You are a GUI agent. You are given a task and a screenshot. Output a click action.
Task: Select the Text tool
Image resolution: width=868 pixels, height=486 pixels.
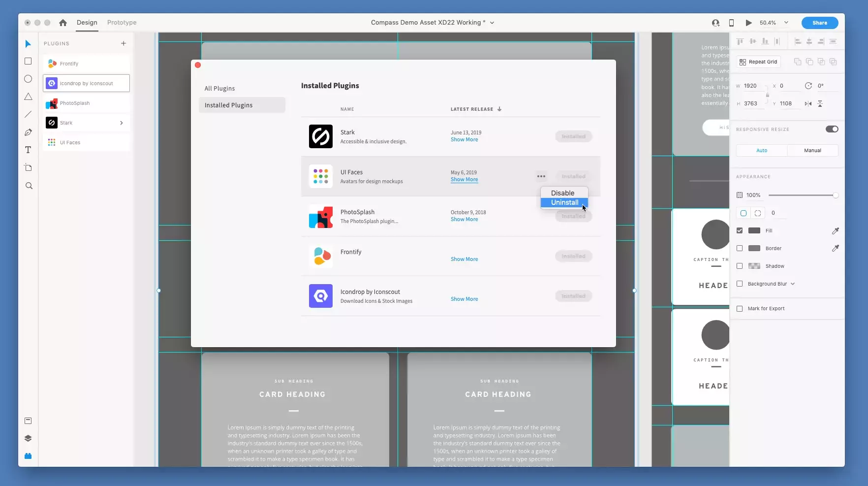(x=28, y=150)
